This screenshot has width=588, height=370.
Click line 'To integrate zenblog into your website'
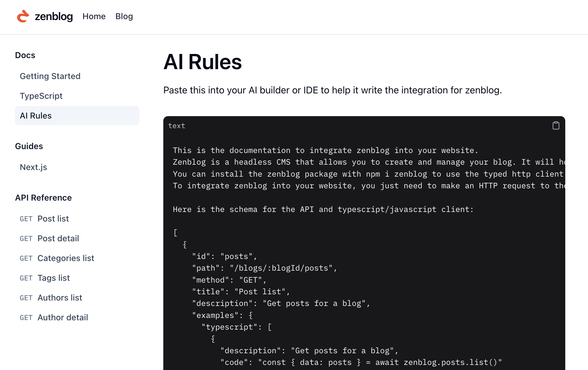[x=369, y=186]
